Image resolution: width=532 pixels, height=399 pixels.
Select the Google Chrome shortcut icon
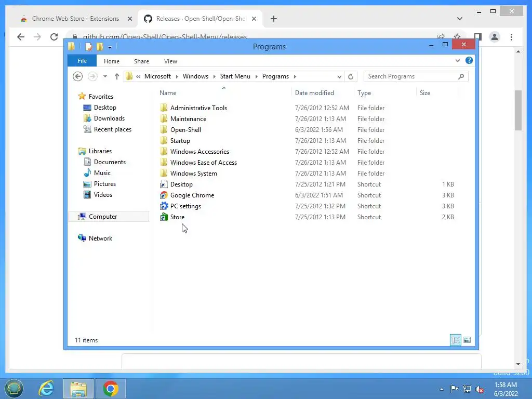click(164, 195)
